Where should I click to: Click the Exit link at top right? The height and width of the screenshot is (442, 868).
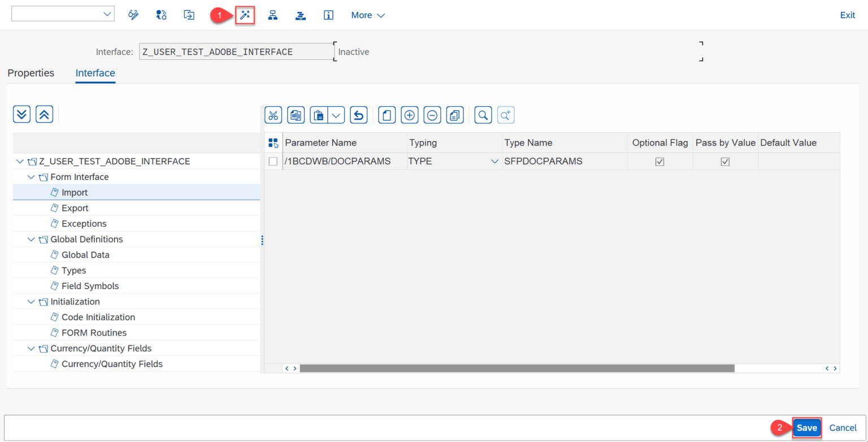(847, 15)
